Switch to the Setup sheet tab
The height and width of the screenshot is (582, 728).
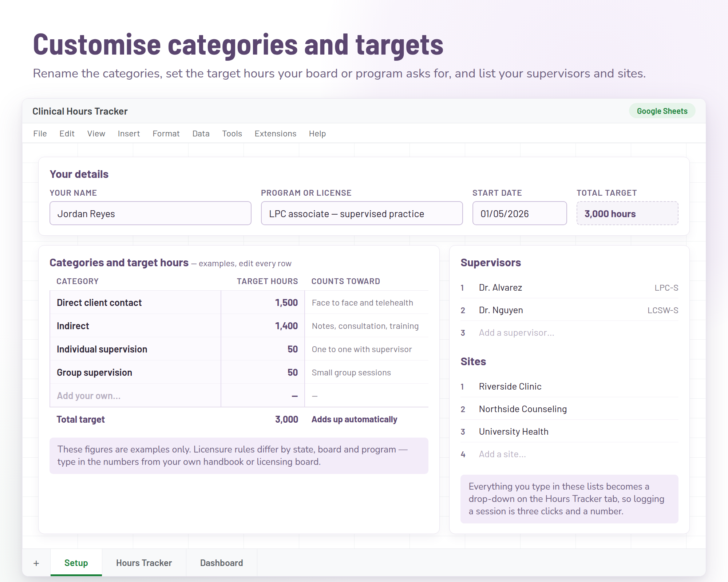coord(76,563)
